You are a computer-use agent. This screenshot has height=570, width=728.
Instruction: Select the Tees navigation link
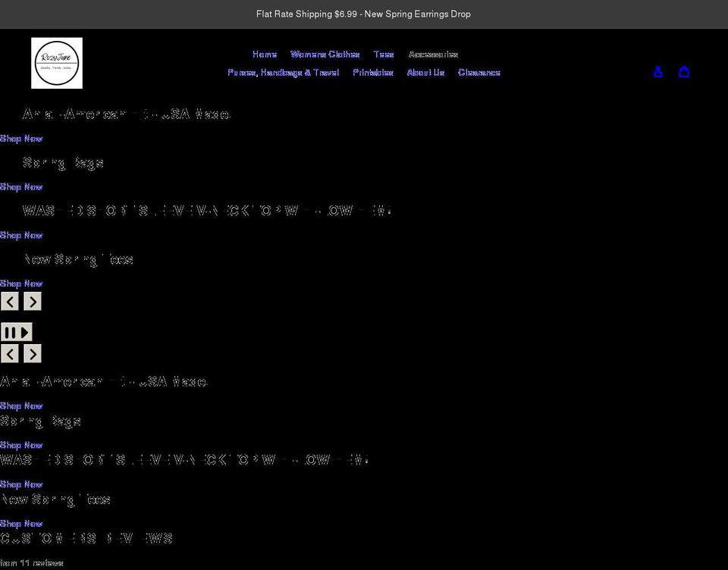[383, 54]
